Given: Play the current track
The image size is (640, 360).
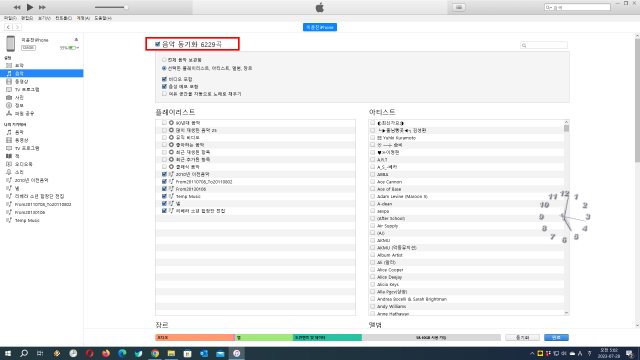Looking at the screenshot, I should point(30,7).
